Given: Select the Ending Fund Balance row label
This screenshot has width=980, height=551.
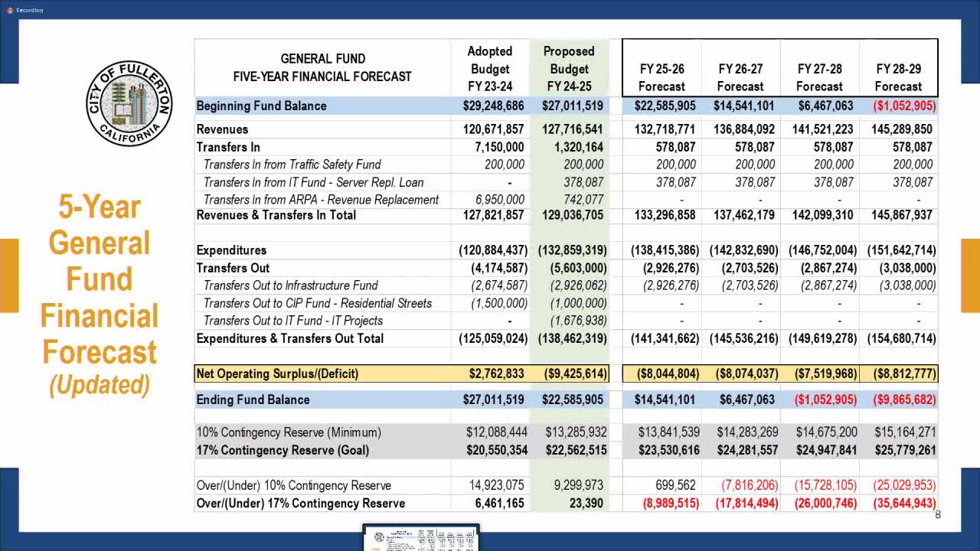Looking at the screenshot, I should click(253, 399).
